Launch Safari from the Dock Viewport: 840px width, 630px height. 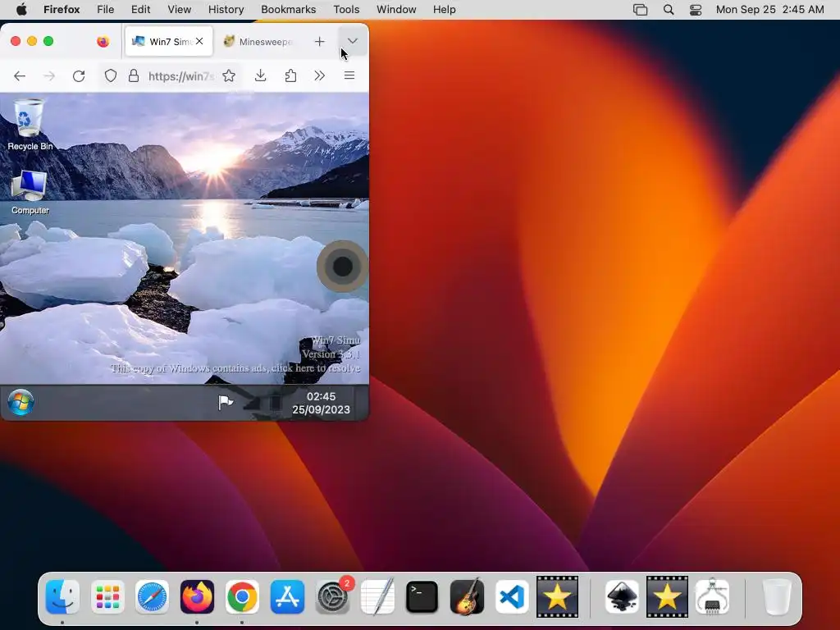pyautogui.click(x=152, y=597)
